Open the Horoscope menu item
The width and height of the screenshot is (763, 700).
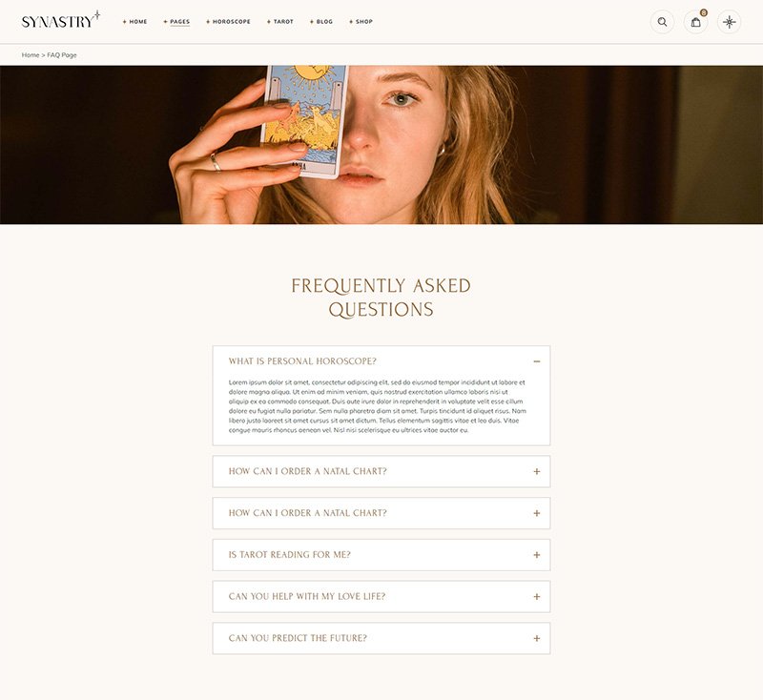228,22
